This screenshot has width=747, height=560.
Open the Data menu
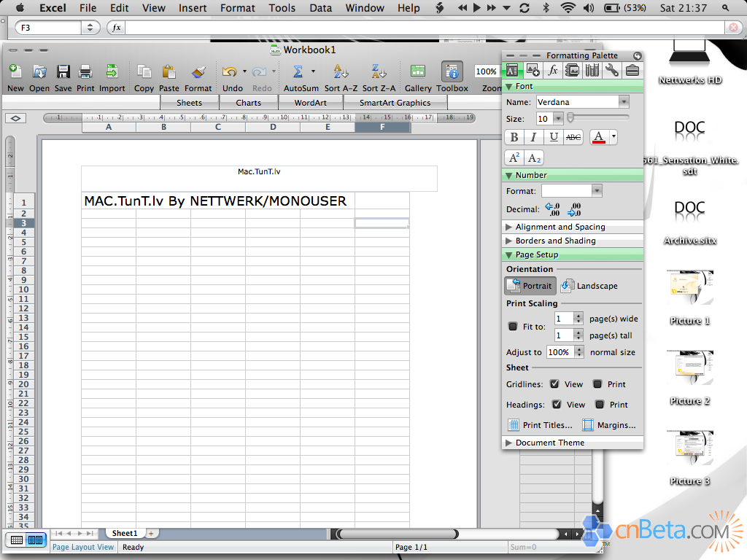point(321,8)
